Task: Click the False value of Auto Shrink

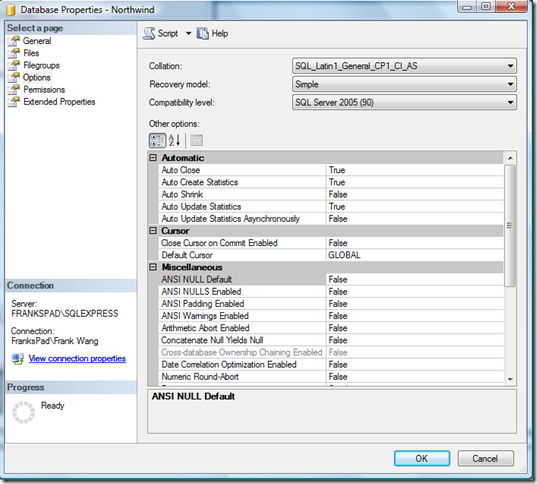Action: (x=338, y=194)
